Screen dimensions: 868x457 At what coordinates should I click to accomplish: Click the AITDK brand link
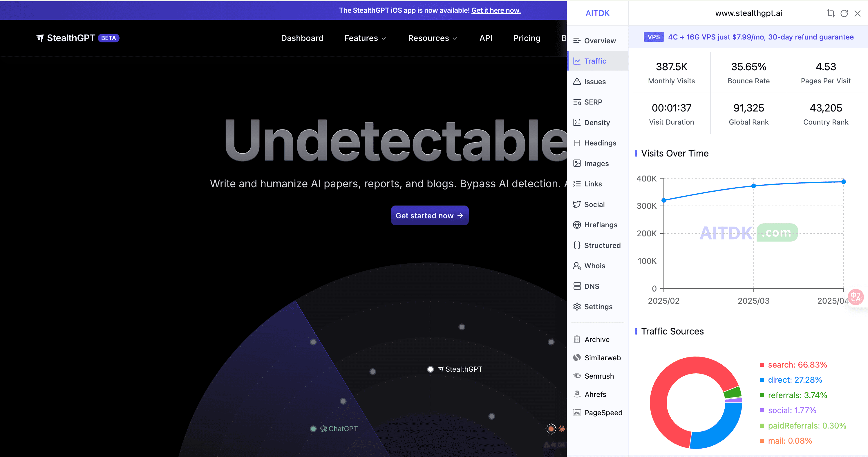coord(597,13)
